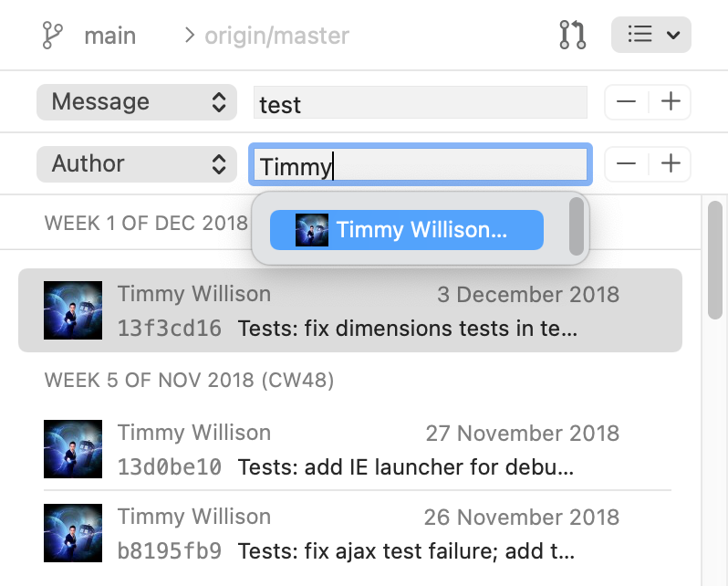The width and height of the screenshot is (728, 586).
Task: Click the branch icon beside main
Action: click(51, 37)
